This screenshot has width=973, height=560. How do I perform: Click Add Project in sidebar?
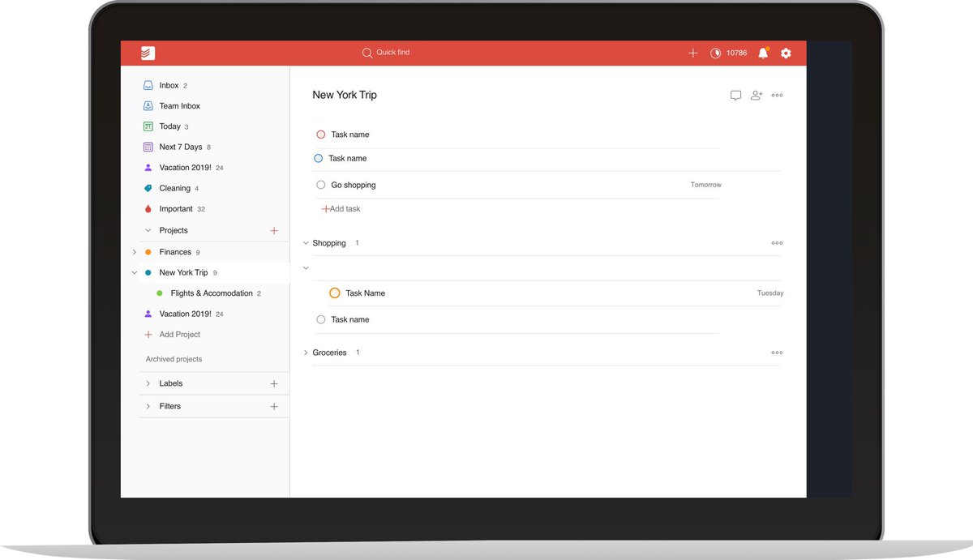point(179,334)
